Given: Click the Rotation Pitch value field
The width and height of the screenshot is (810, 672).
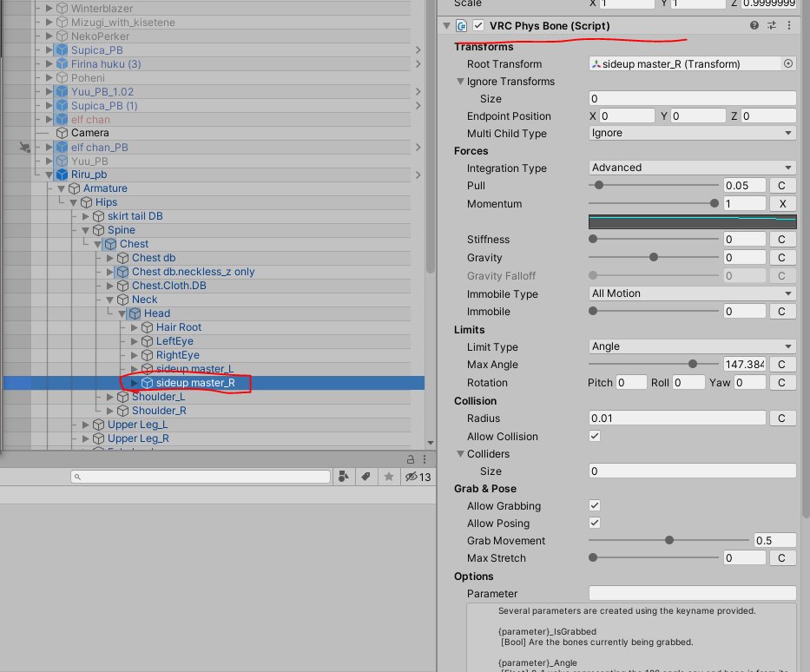Looking at the screenshot, I should (631, 382).
